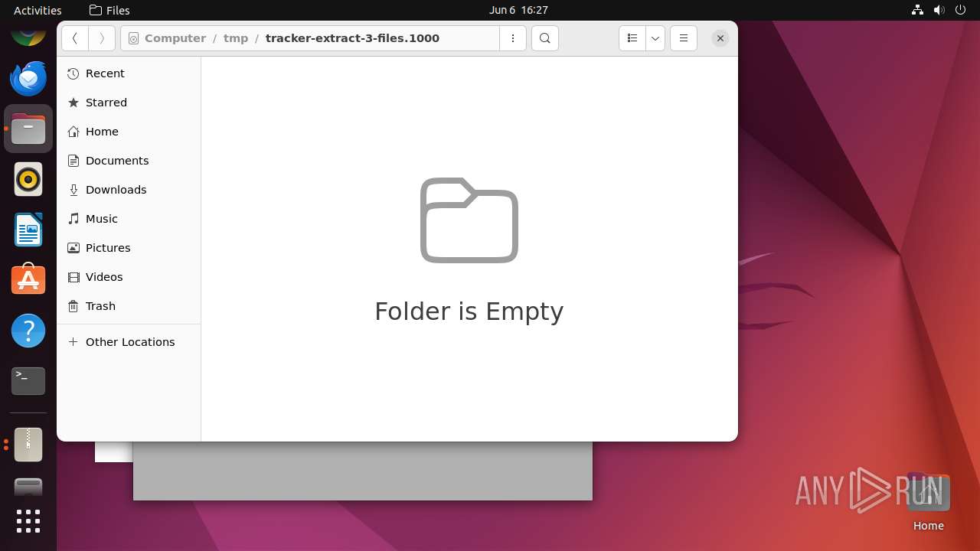Open Downloads in the sidebar
This screenshot has height=551, width=980.
(x=129, y=190)
